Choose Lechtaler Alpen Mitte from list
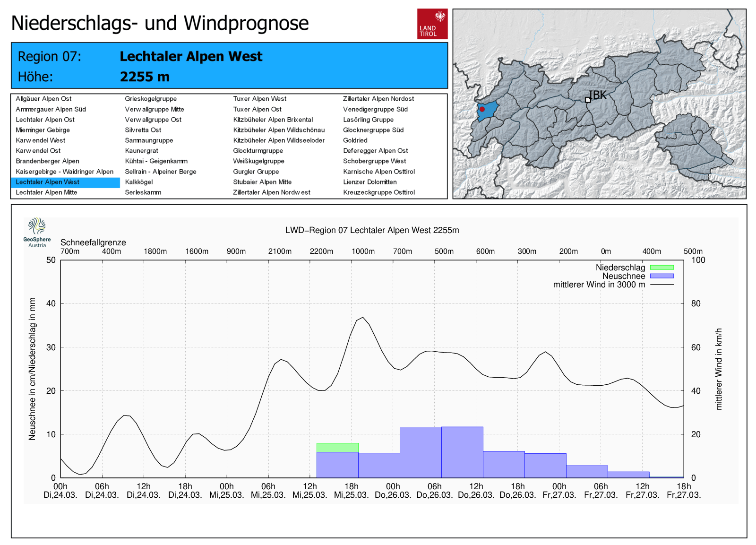 [46, 192]
